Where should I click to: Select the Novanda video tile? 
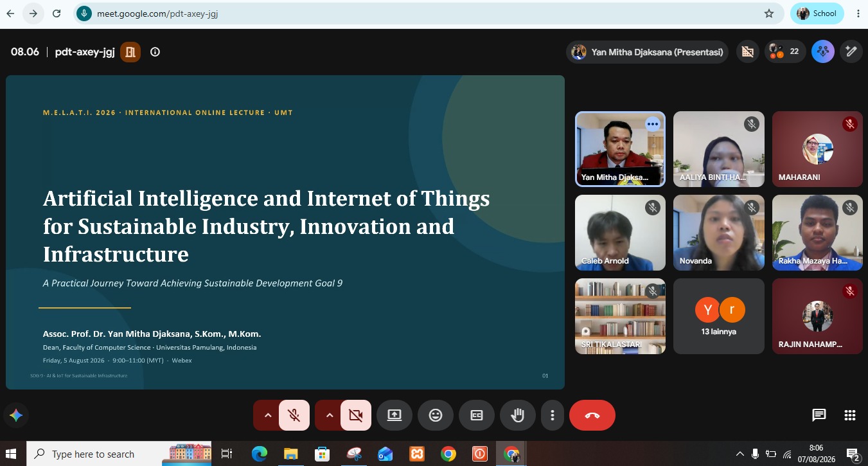pyautogui.click(x=719, y=233)
